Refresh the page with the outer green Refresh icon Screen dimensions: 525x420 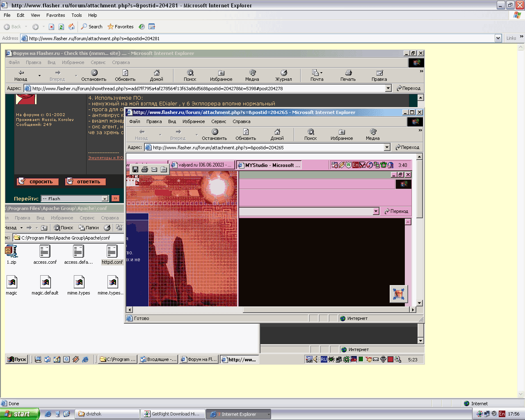pyautogui.click(x=61, y=27)
